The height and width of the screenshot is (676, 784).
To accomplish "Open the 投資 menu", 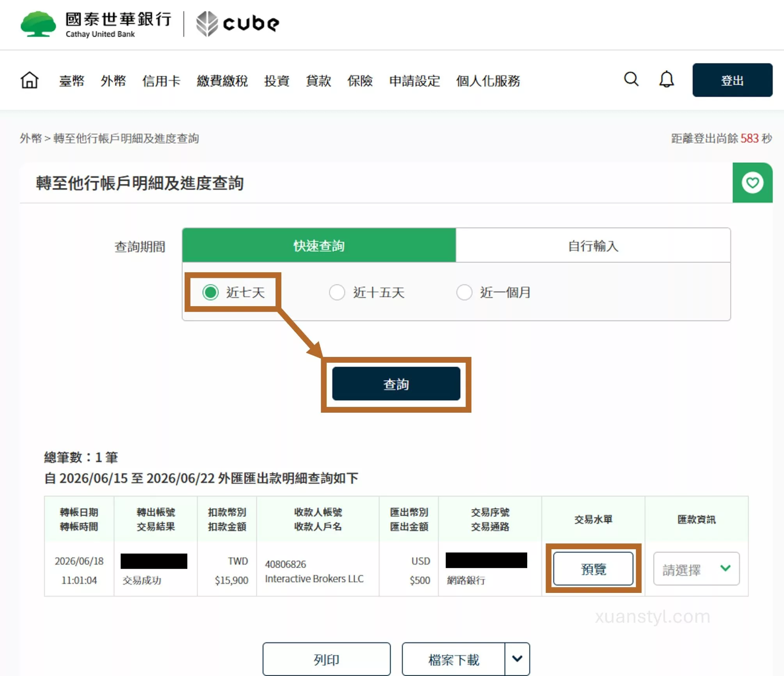I will point(277,81).
